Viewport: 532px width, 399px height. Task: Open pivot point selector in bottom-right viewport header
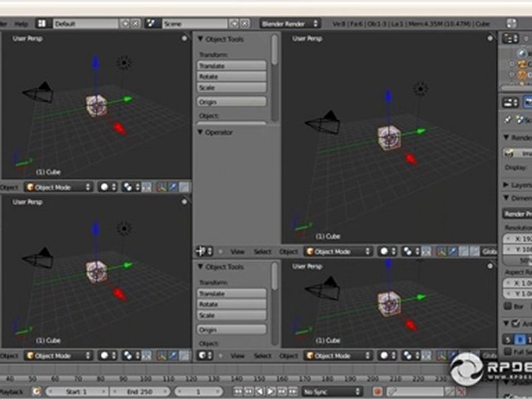[410, 356]
